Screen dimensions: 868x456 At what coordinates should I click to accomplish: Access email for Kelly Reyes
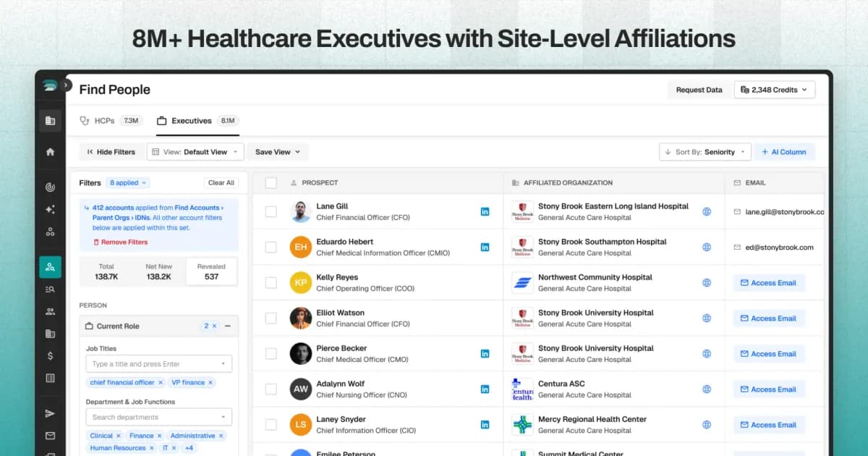769,283
